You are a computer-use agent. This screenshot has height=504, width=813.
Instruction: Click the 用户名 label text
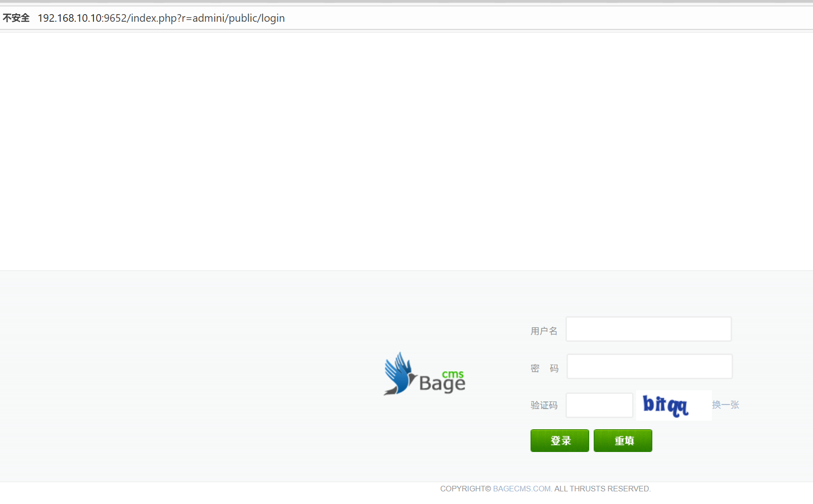coord(544,331)
